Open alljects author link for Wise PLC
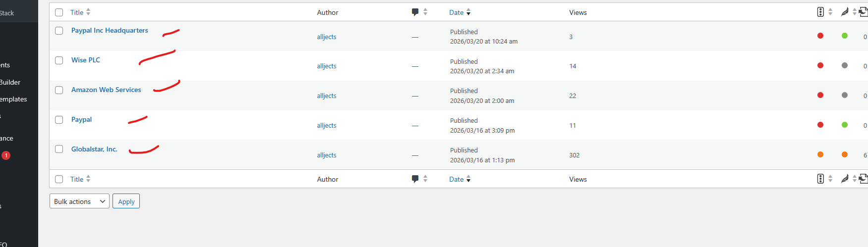Viewport: 868px width, 247px height. [x=327, y=66]
